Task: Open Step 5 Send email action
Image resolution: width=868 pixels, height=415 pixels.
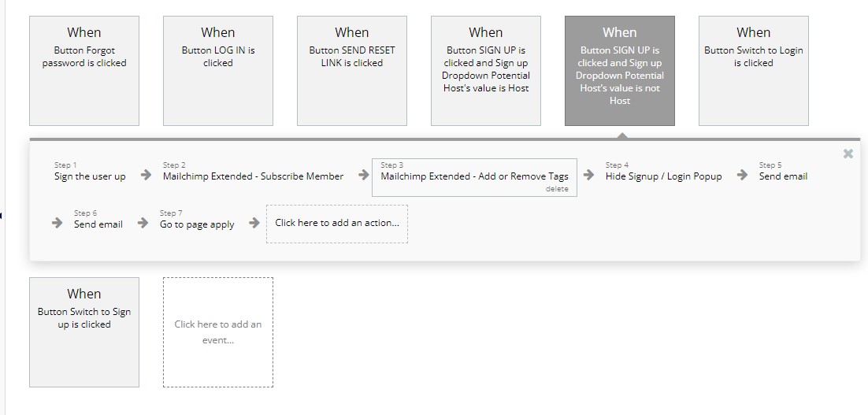Action: [783, 172]
